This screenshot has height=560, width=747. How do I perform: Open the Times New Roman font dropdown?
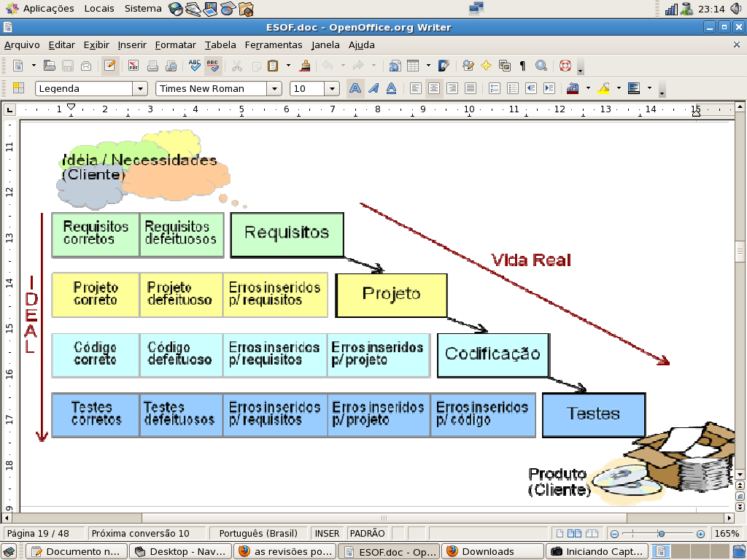click(274, 89)
